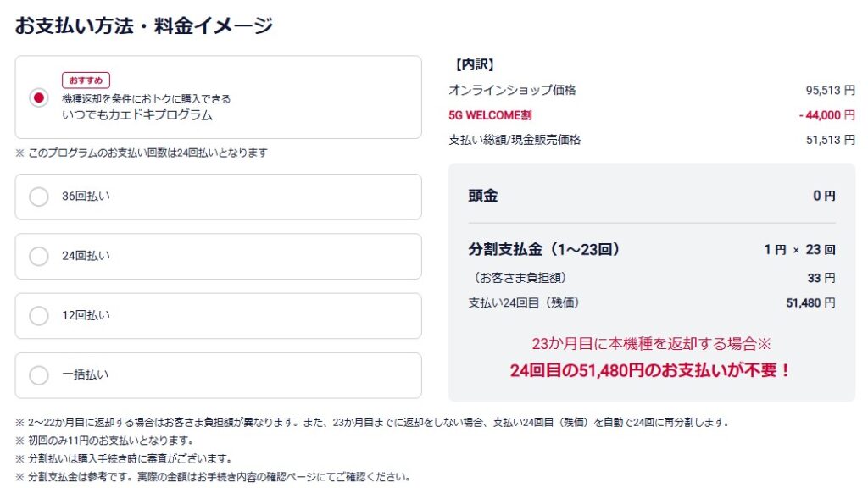Screen dimensions: 868x488
Task: Click the 分割払いは購入手続き時に審査 footnote
Action: 129,458
